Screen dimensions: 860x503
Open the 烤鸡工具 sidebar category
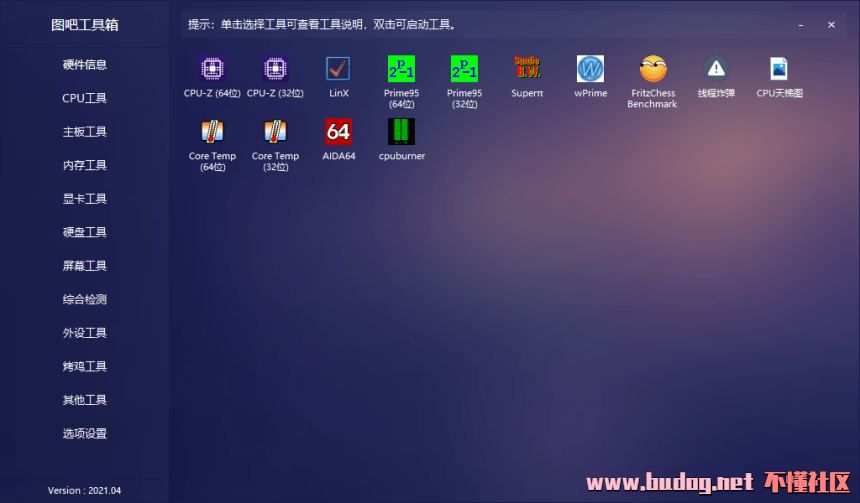(84, 366)
